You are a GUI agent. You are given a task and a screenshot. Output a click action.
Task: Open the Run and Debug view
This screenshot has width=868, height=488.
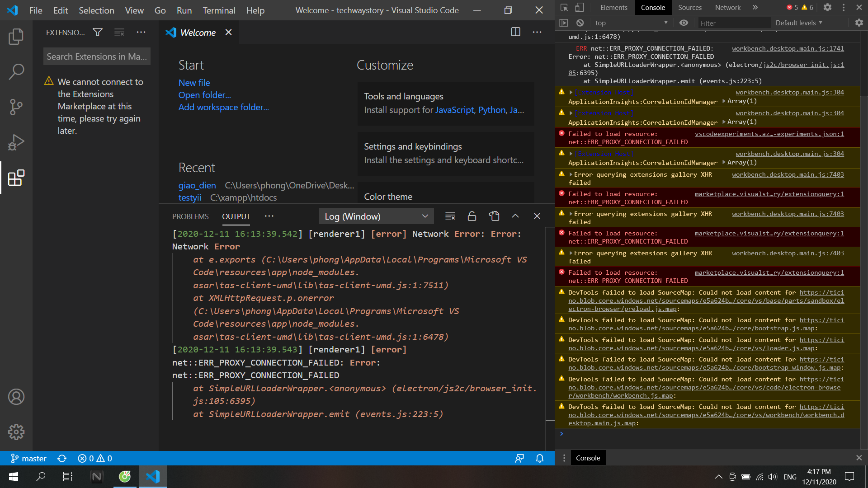point(16,141)
